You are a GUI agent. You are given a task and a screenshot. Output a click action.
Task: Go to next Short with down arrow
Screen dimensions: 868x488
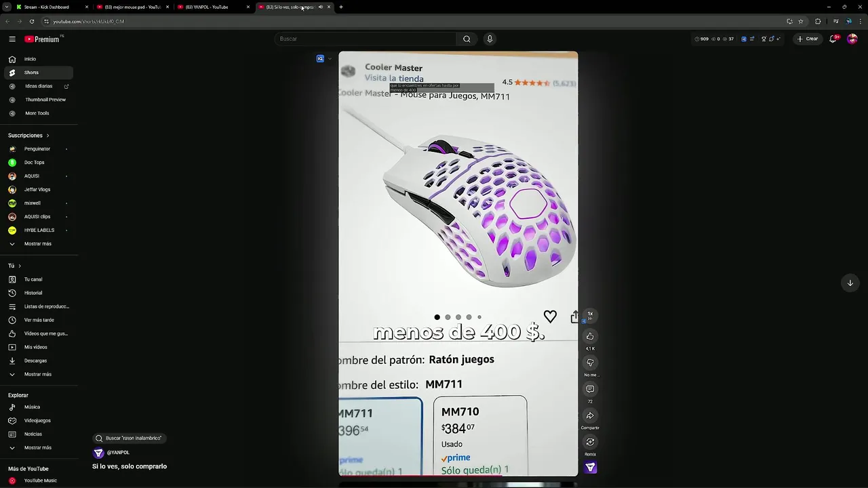pyautogui.click(x=850, y=283)
